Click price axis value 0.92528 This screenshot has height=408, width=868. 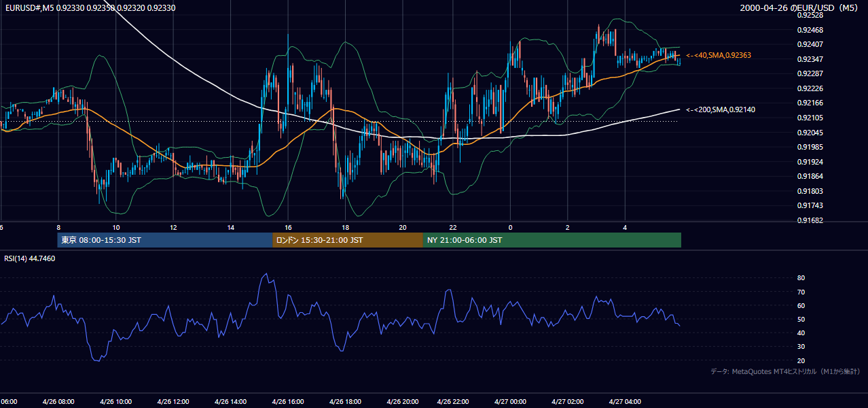point(811,15)
